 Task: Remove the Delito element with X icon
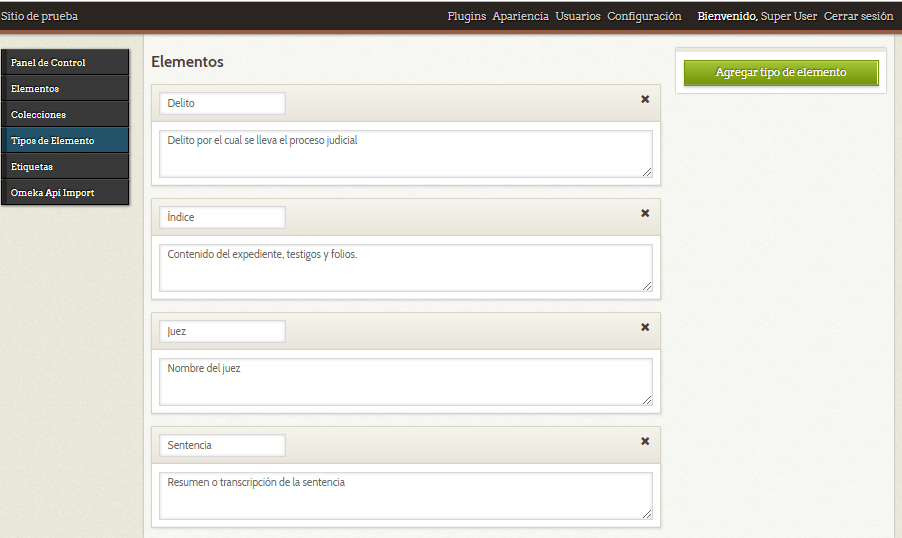tap(645, 99)
